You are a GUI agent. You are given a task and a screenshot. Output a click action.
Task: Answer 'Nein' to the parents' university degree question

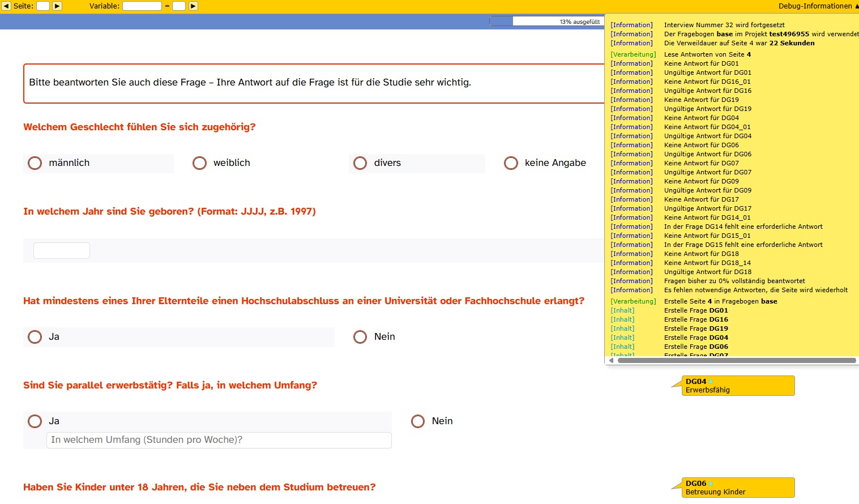pos(360,337)
